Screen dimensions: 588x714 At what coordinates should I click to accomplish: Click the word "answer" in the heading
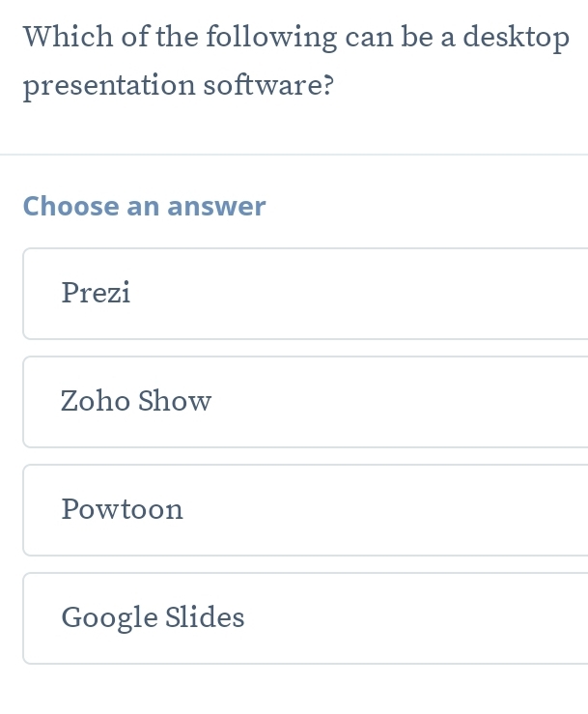pos(217,207)
